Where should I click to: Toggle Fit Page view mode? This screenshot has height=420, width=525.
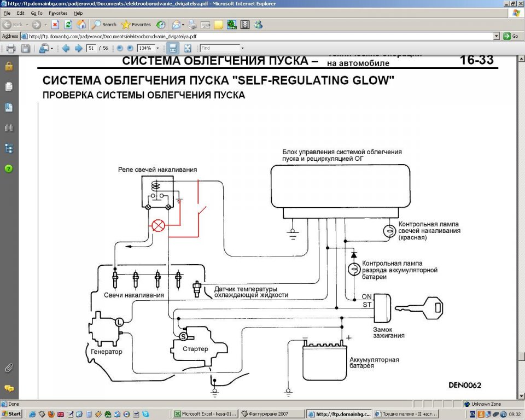tap(187, 48)
